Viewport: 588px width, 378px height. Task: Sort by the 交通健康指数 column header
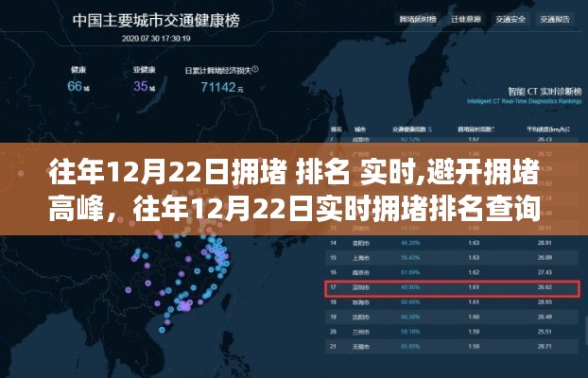[411, 129]
